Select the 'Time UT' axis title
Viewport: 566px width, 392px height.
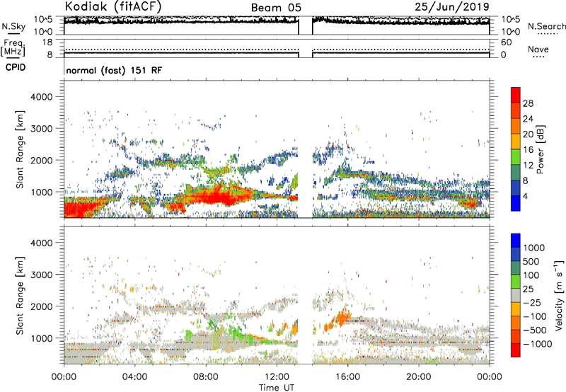(277, 388)
